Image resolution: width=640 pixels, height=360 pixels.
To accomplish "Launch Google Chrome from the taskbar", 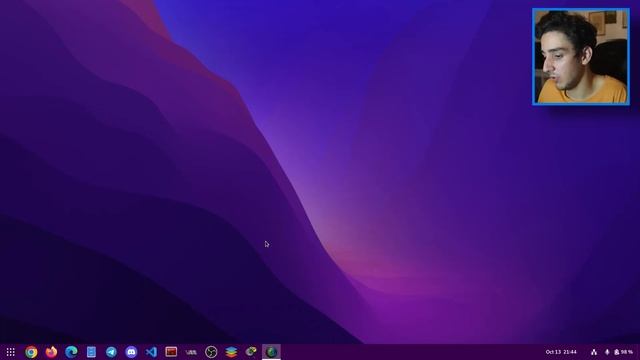I will [31, 352].
